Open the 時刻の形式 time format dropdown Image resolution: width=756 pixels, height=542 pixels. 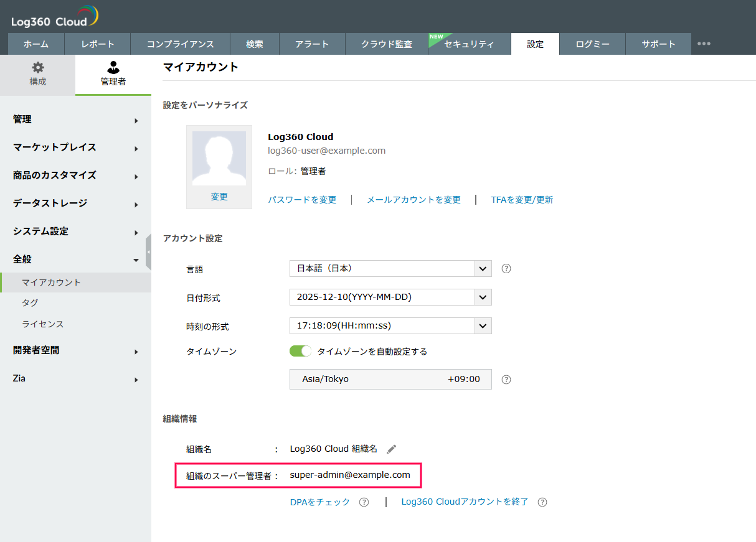click(390, 325)
